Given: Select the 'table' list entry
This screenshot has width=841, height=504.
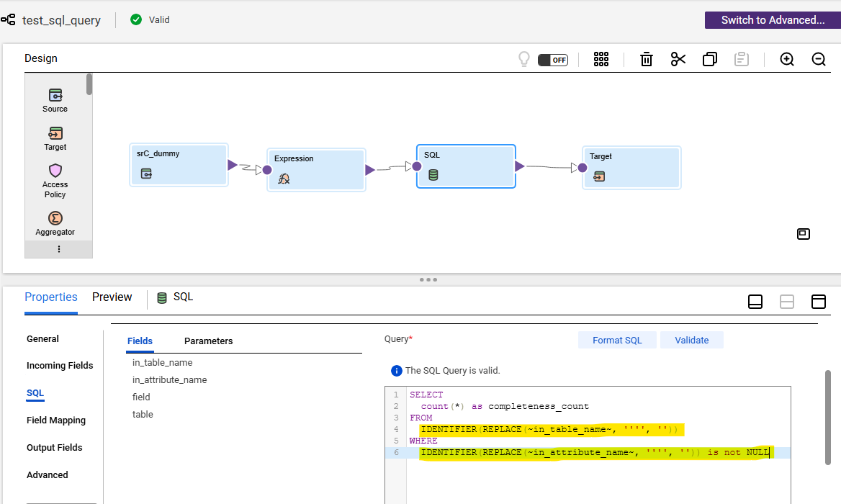Looking at the screenshot, I should pyautogui.click(x=143, y=415).
